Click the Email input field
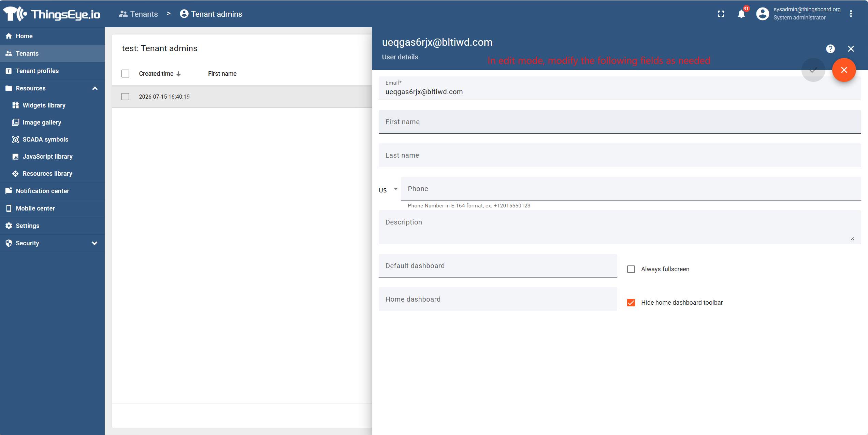The height and width of the screenshot is (435, 868). (x=620, y=88)
